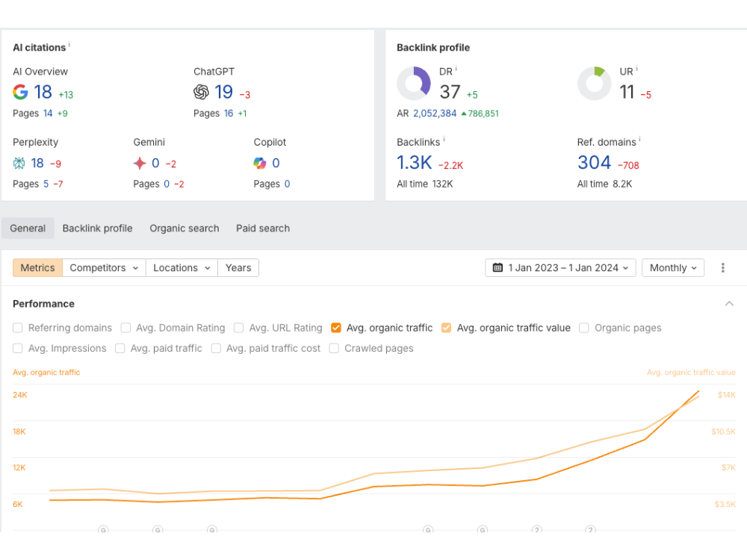Open the date range picker for 2023
747x560 pixels.
tap(560, 267)
